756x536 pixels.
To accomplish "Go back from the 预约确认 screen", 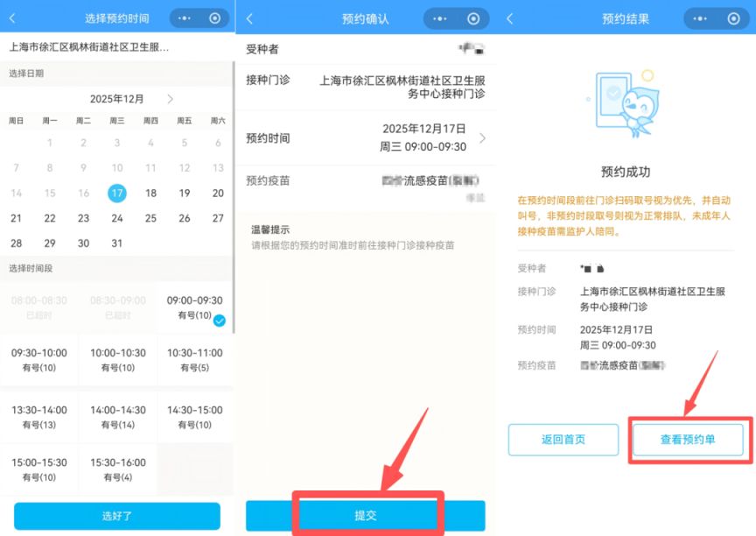I will [x=249, y=18].
